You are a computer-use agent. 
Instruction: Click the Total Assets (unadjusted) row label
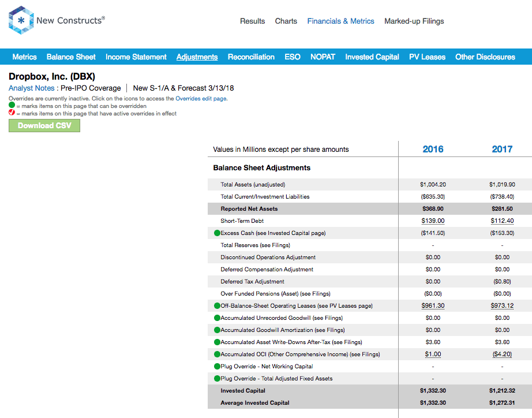[253, 184]
